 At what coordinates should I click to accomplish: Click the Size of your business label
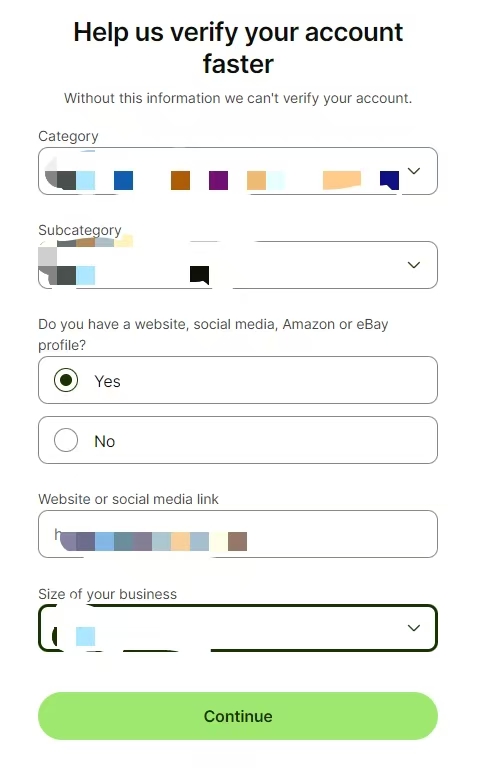tap(107, 594)
